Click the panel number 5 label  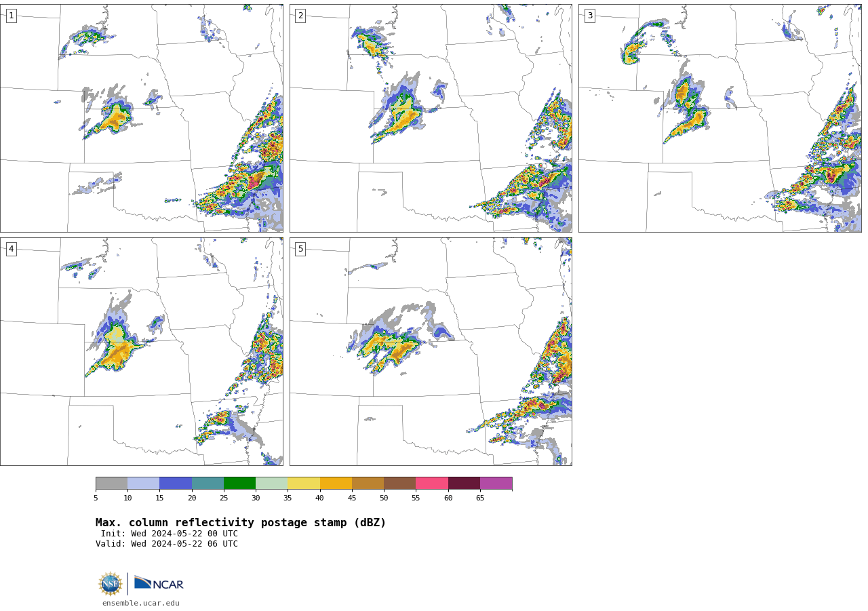(x=300, y=249)
